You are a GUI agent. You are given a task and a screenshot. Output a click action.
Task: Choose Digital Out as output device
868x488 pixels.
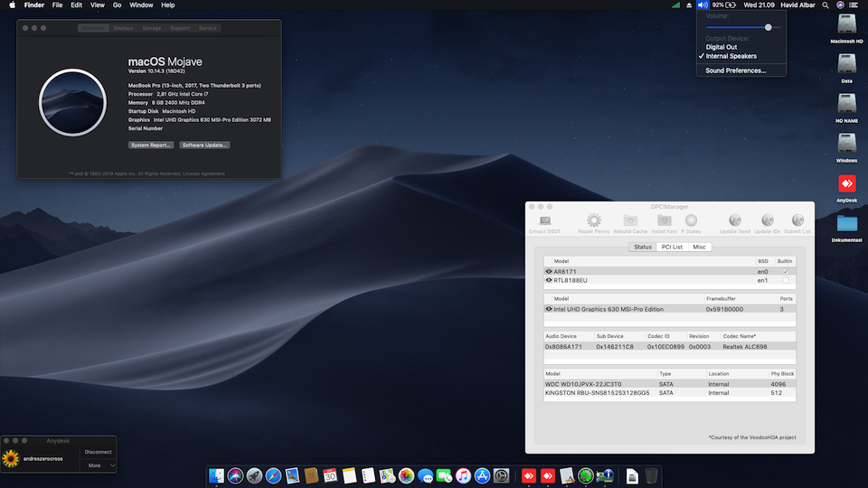tap(722, 47)
